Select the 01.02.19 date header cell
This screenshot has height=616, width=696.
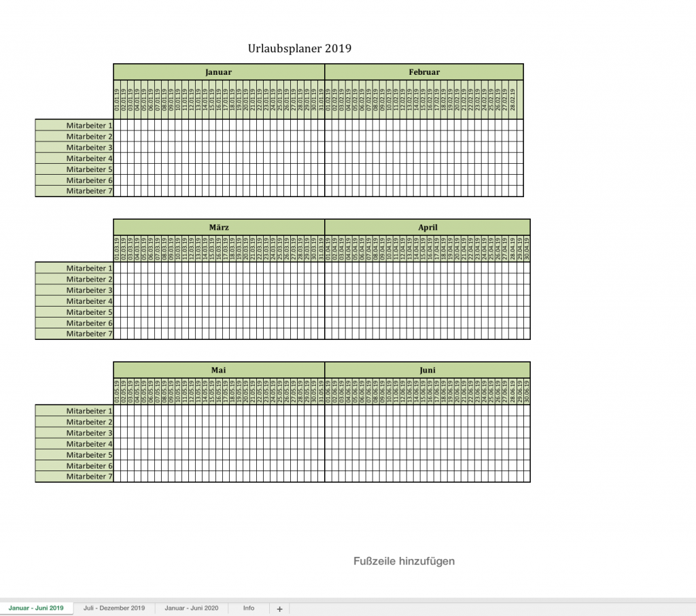coord(328,99)
